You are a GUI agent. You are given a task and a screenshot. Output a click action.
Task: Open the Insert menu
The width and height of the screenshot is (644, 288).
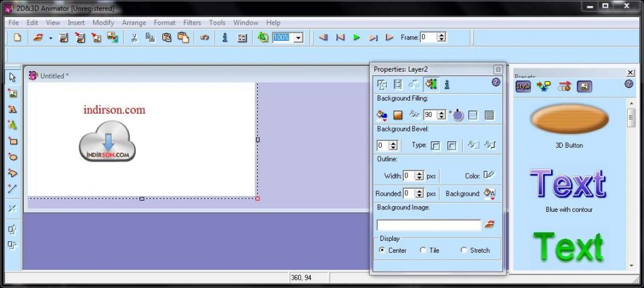pyautogui.click(x=76, y=23)
